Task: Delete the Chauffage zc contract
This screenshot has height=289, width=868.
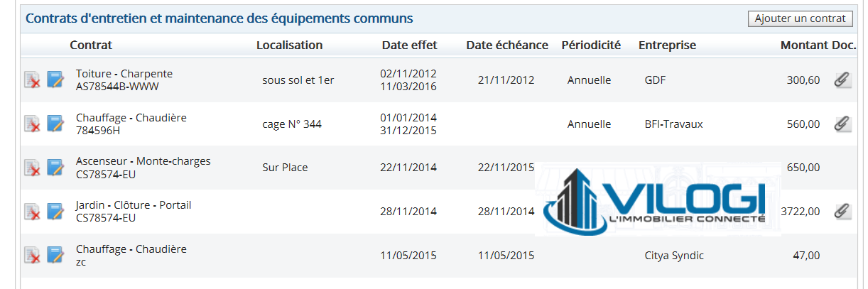Action: click(x=32, y=256)
